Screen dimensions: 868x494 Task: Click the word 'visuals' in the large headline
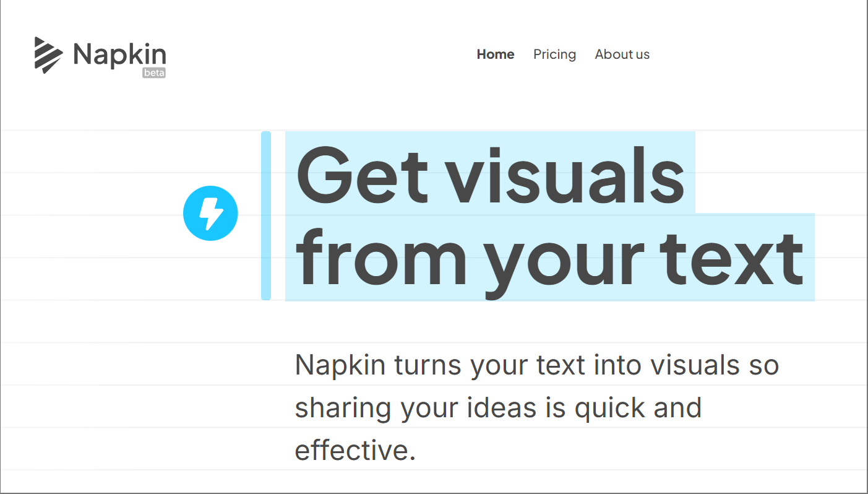[x=565, y=176]
